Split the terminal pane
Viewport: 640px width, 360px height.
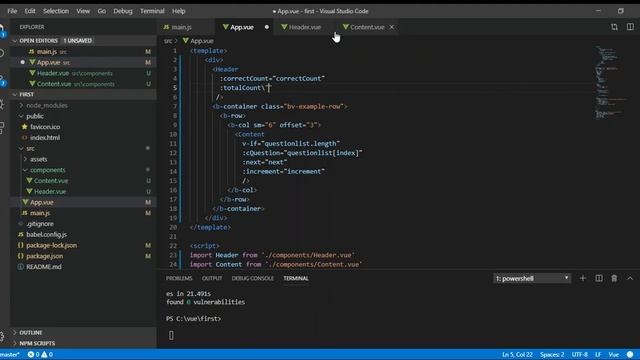pos(599,278)
